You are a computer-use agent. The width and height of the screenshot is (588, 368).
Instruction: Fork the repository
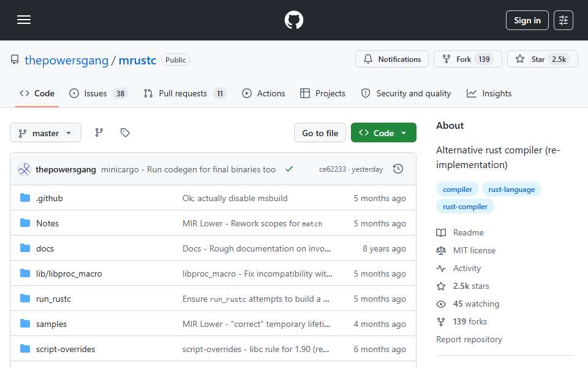click(x=467, y=59)
